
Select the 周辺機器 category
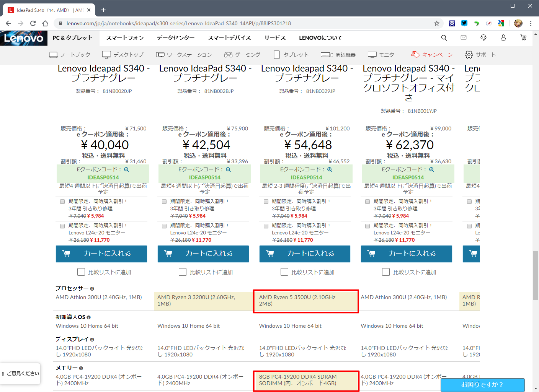coord(338,55)
